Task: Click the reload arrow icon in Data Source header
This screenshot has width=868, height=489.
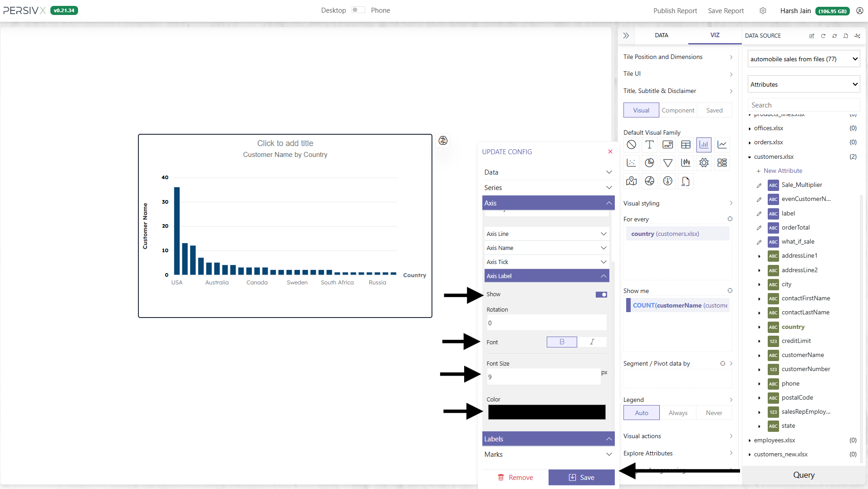Action: point(823,36)
